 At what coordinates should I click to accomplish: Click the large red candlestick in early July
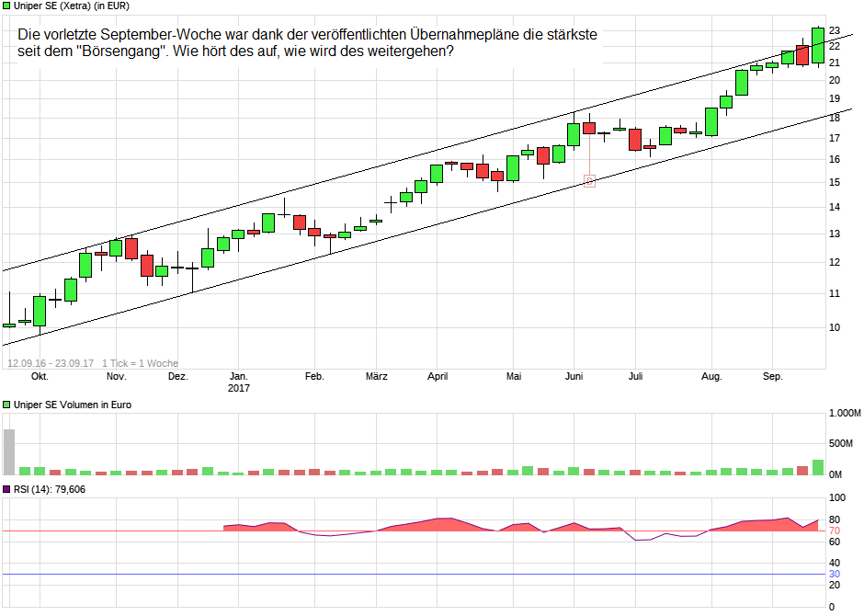coord(635,140)
